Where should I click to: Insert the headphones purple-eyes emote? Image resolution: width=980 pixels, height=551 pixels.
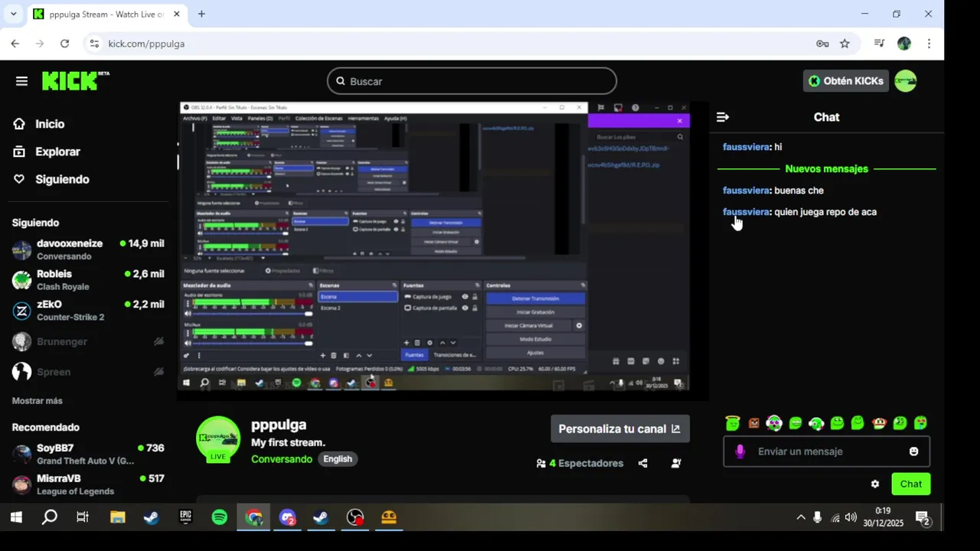774,422
